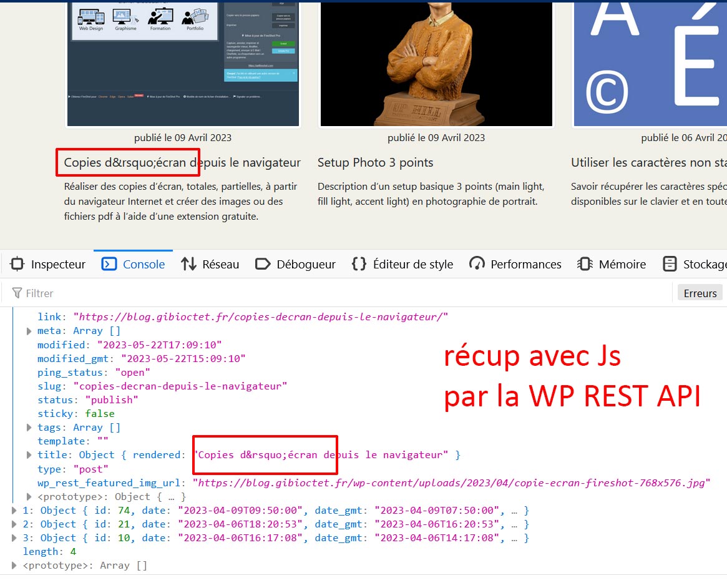Screen dimensions: 727x588
Task: Click the Console tab icon
Action: [x=109, y=264]
